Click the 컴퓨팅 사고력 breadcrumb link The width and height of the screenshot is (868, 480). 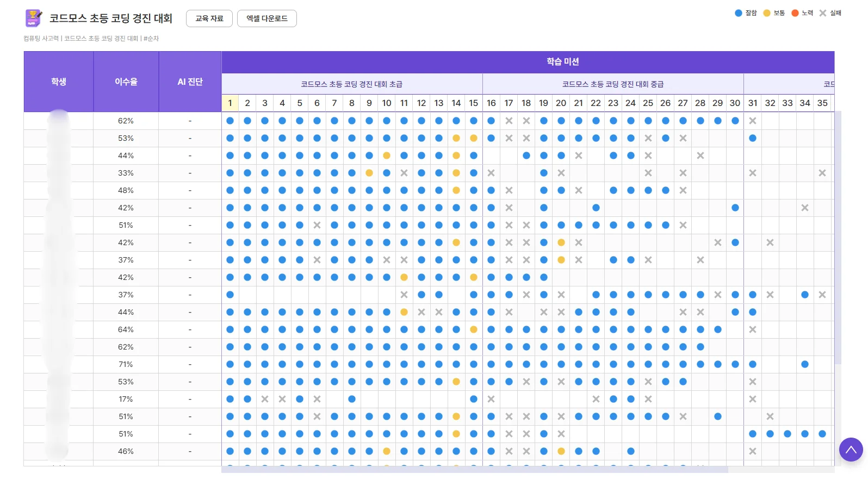coord(41,39)
